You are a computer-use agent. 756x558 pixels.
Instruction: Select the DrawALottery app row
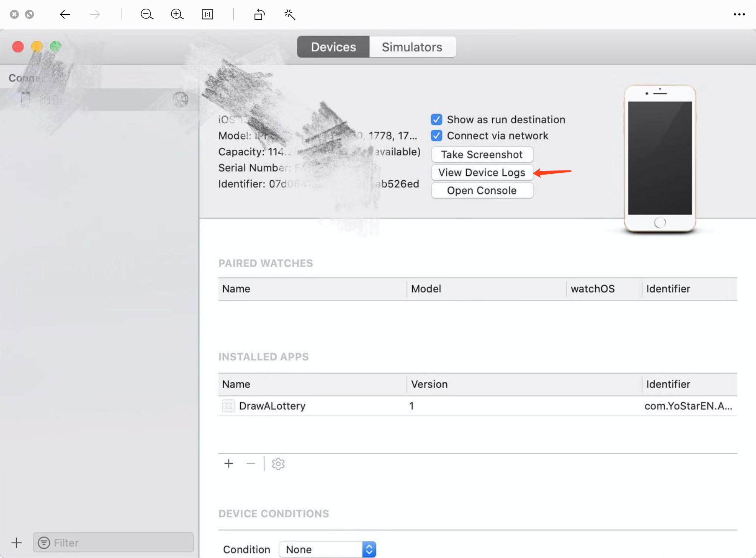(x=272, y=406)
